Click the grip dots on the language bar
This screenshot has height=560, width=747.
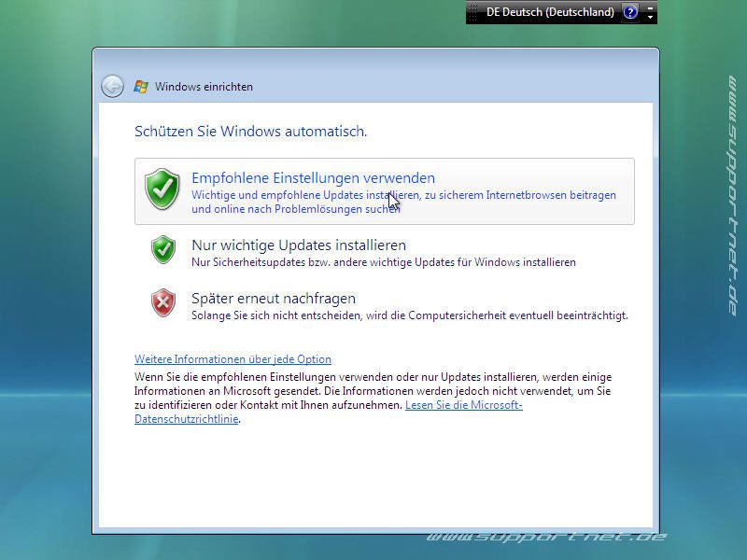(473, 12)
